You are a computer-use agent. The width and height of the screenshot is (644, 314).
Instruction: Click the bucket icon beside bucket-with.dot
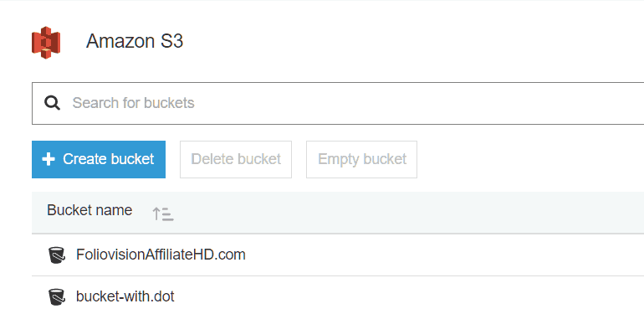tap(56, 296)
